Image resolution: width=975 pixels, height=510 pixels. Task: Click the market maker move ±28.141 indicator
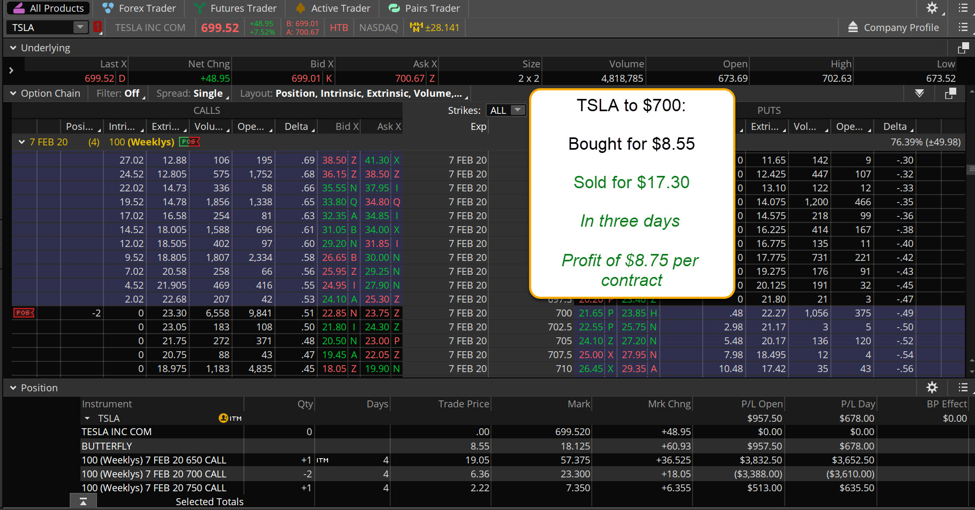click(435, 27)
